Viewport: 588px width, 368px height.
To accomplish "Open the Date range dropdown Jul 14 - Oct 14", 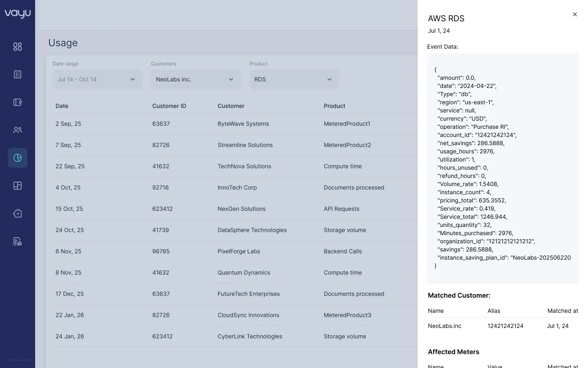I will tap(98, 79).
